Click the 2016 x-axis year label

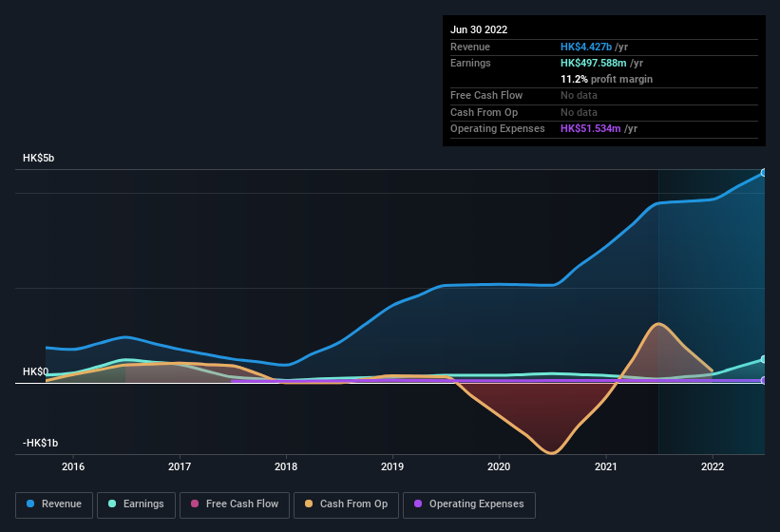pyautogui.click(x=73, y=466)
